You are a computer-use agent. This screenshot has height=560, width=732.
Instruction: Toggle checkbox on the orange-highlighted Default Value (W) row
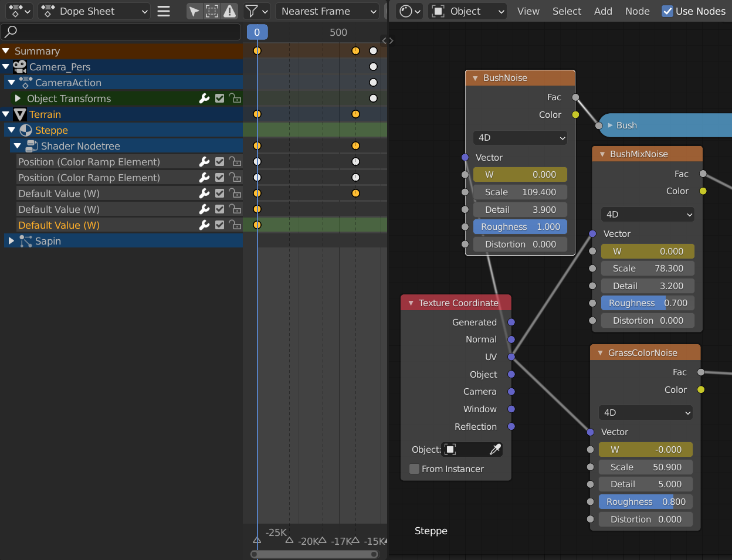coord(219,225)
